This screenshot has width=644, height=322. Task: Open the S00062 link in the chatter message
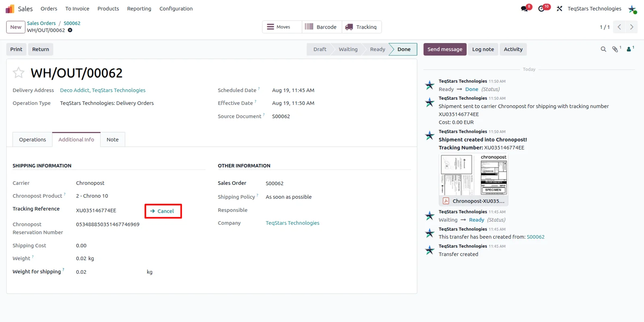[x=536, y=237]
